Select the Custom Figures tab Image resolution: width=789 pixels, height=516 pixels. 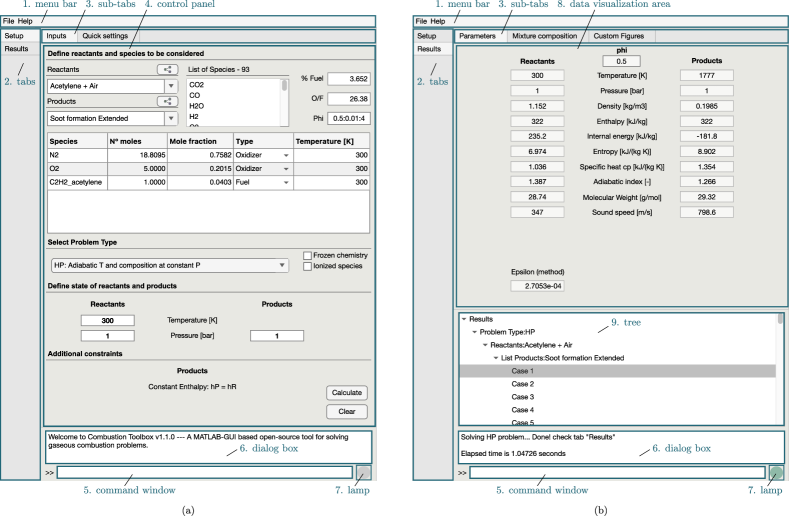point(619,36)
